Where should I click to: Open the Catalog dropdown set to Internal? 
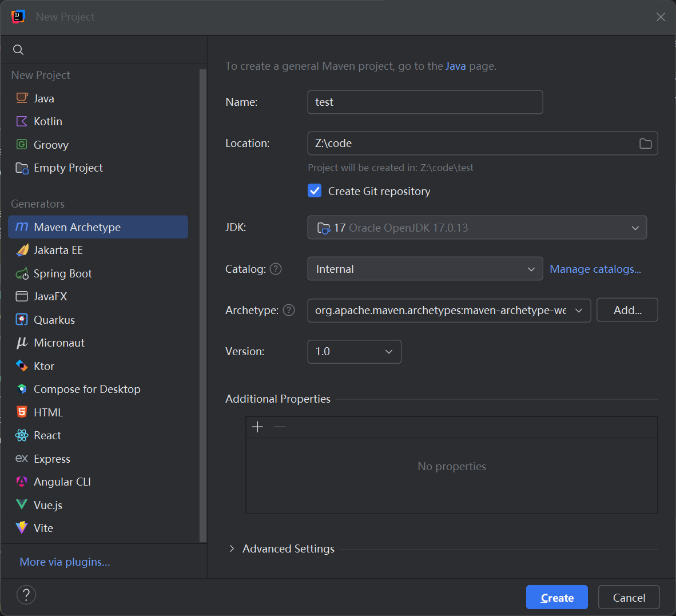click(425, 269)
